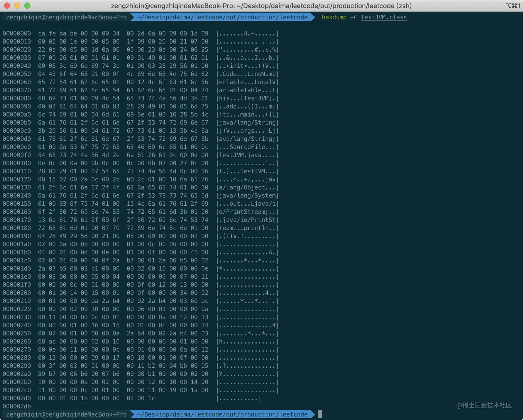Click offset 00000100 in the hexdump
The height and width of the screenshot is (420, 523).
[x=17, y=163]
